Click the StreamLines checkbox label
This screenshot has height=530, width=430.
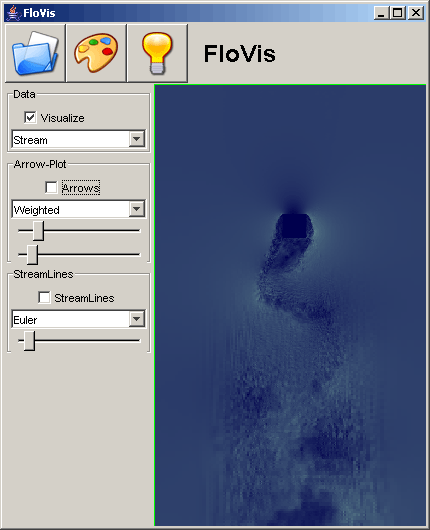(84, 298)
